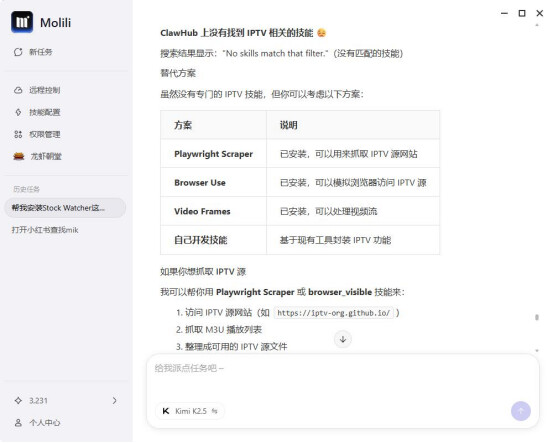The height and width of the screenshot is (443, 553).
Task: Open 技能配置 skill configuration icon
Action: tap(18, 112)
